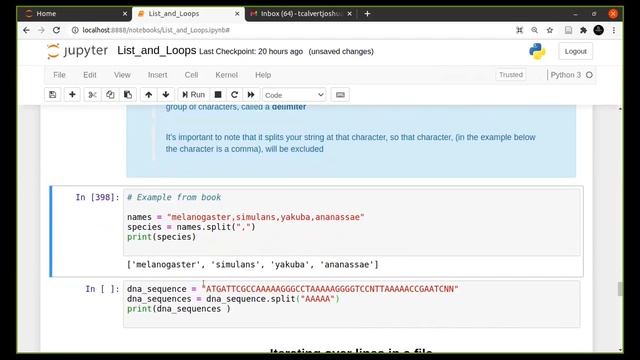Go back in browser history
The image size is (640, 360).
[26, 30]
